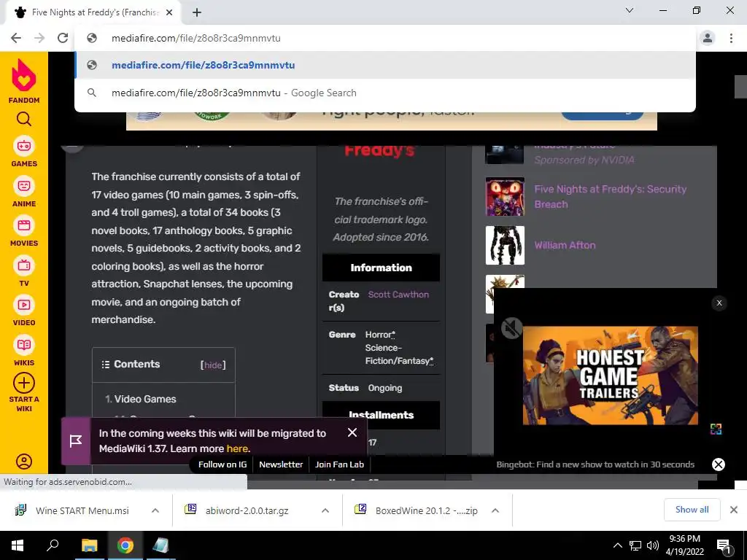Click the William Afton thumbnail image
The height and width of the screenshot is (560, 747).
[x=505, y=245]
